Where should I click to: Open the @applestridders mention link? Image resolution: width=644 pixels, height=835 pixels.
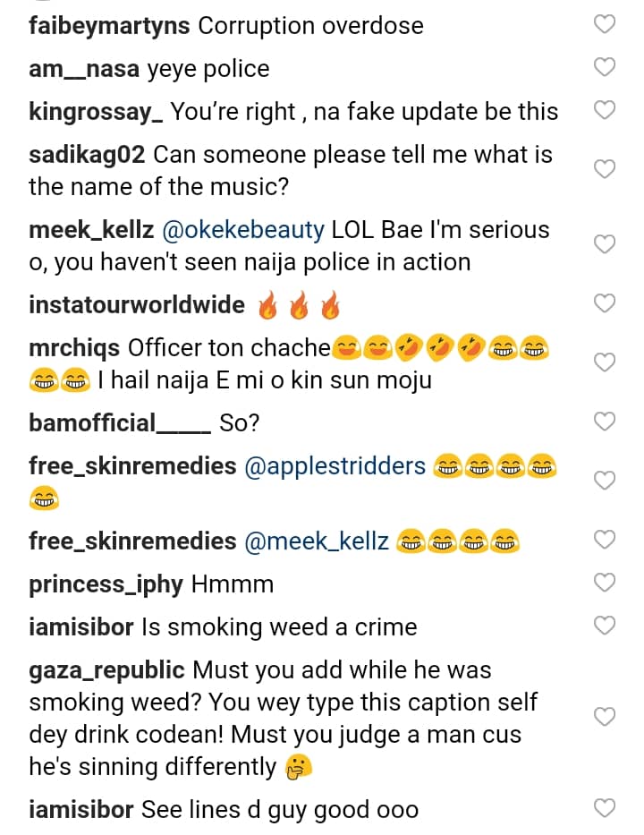[x=335, y=466]
